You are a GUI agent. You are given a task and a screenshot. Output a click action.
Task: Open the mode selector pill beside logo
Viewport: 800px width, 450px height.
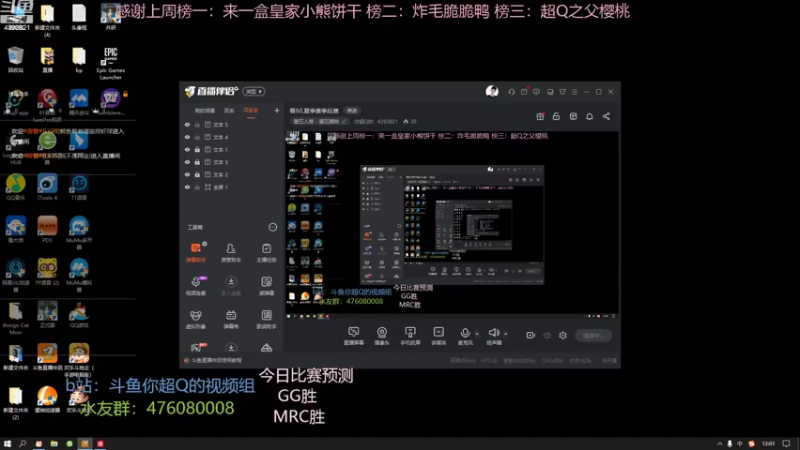pyautogui.click(x=254, y=91)
